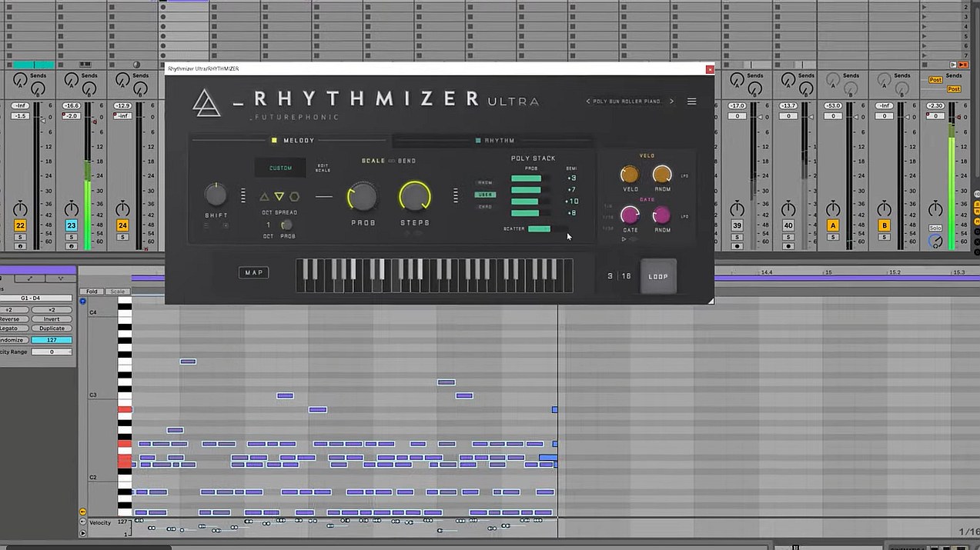The image size is (980, 550).
Task: Toggle track 40 activator button
Action: (788, 225)
